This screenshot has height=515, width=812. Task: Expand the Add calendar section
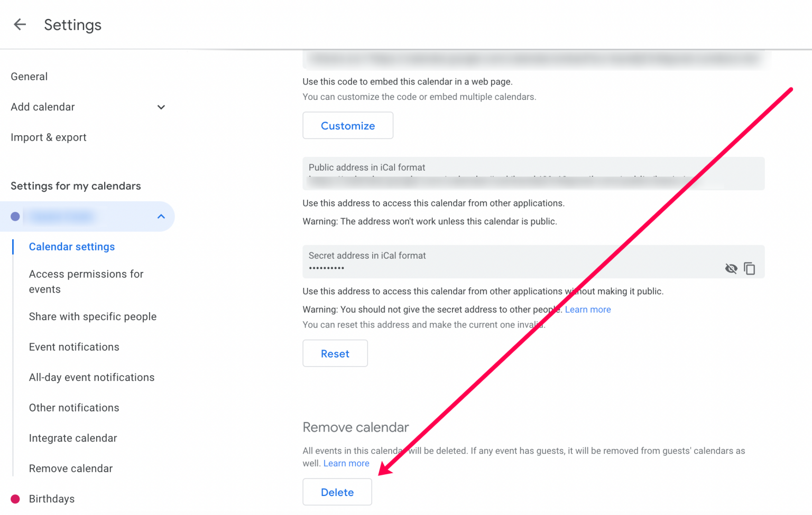(x=161, y=107)
